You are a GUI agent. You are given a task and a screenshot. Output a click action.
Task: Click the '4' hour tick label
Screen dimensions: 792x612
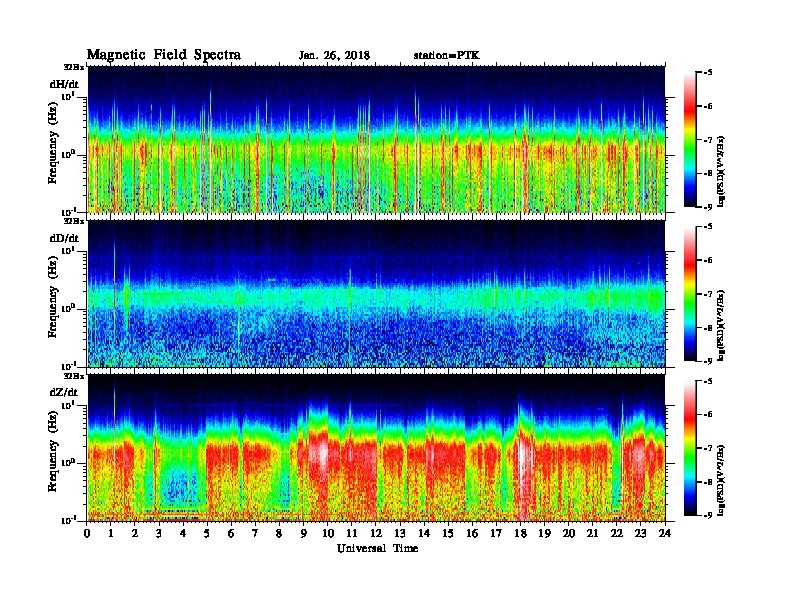183,533
